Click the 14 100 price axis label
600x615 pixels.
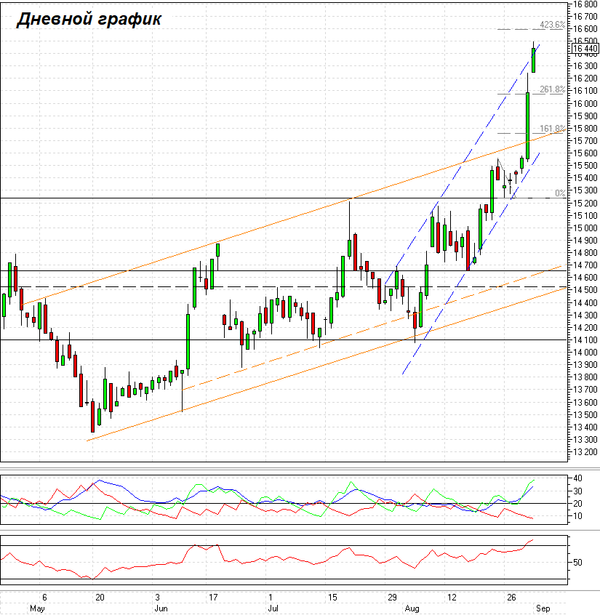click(x=585, y=340)
